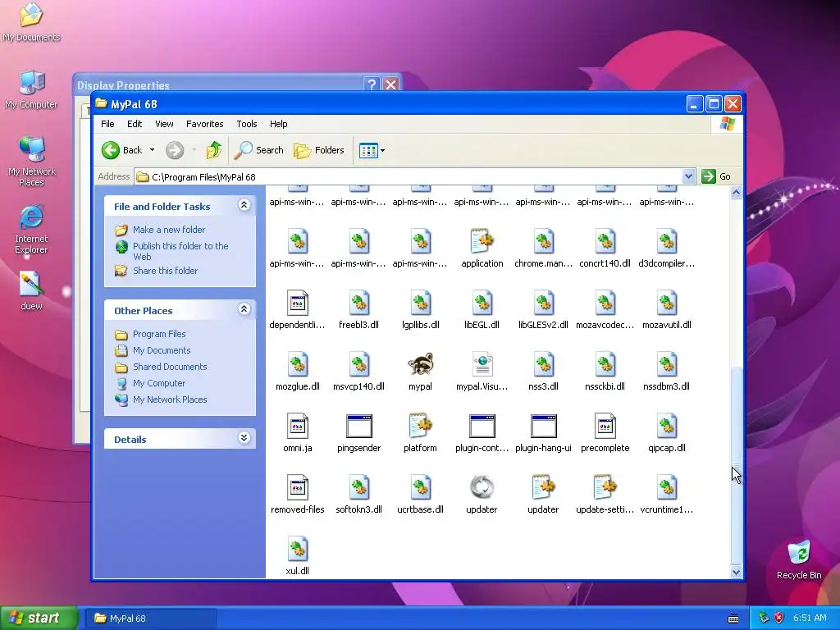
Task: Select the dependentli... file icon
Action: pyautogui.click(x=297, y=304)
